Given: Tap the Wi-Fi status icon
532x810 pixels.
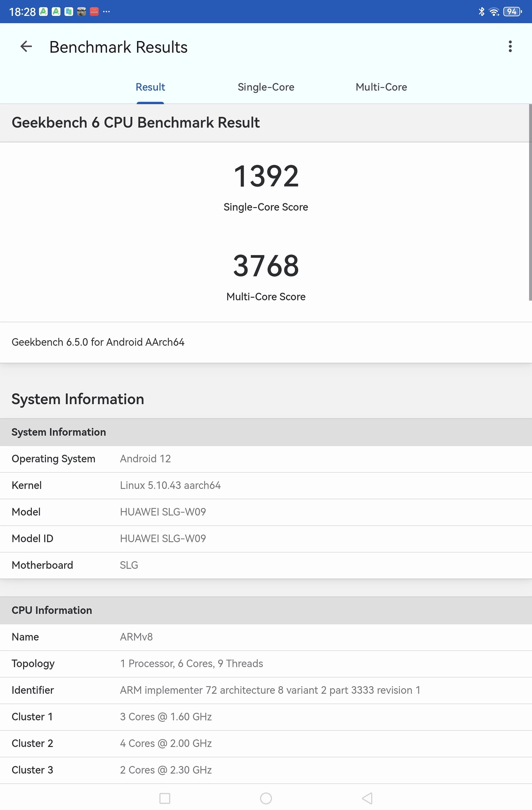Looking at the screenshot, I should tap(494, 12).
